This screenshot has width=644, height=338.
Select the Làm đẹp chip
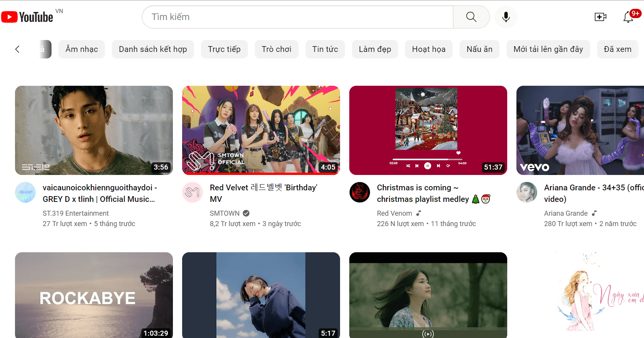click(x=375, y=49)
